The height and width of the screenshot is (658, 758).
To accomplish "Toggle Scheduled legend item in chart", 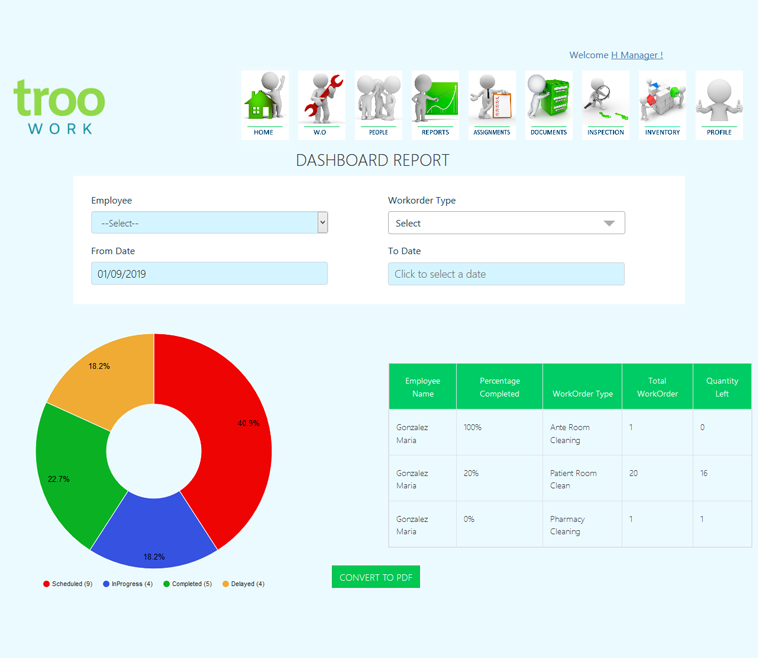I will pos(68,584).
